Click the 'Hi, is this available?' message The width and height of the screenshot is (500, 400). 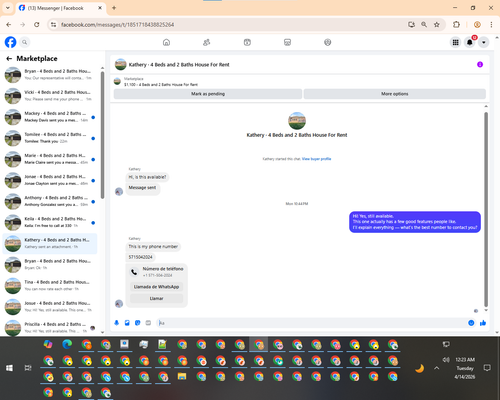[147, 177]
